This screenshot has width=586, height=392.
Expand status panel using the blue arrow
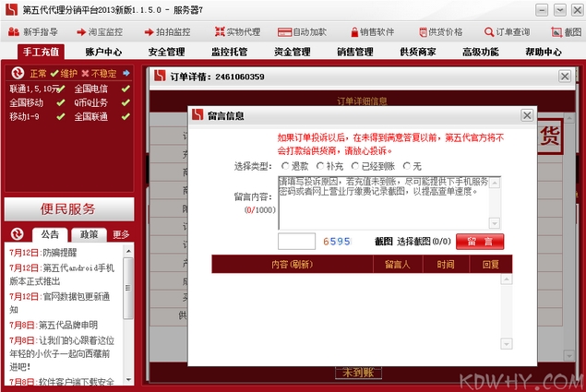(x=126, y=73)
